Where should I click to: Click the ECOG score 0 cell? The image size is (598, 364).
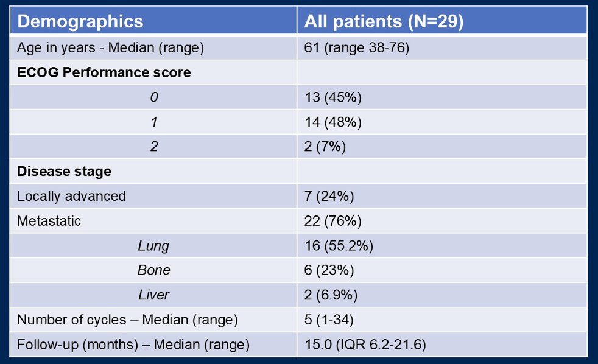coord(153,97)
